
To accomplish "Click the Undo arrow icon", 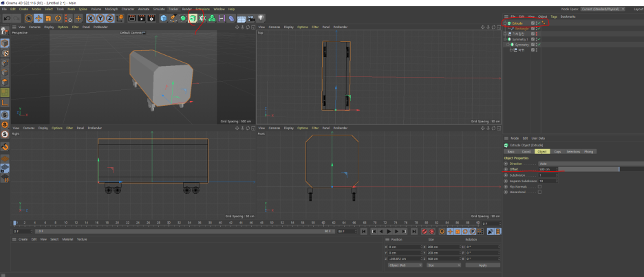I will (x=6, y=18).
